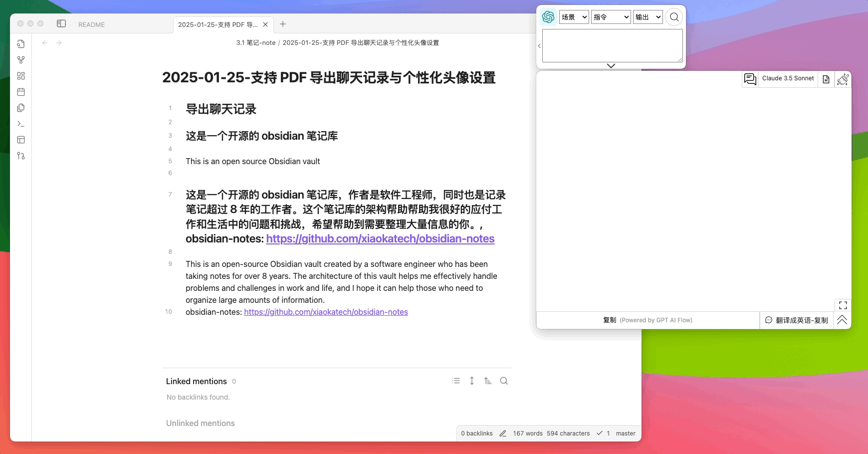Viewport: 868px width, 454px height.
Task: Click the note title heading
Action: point(329,78)
